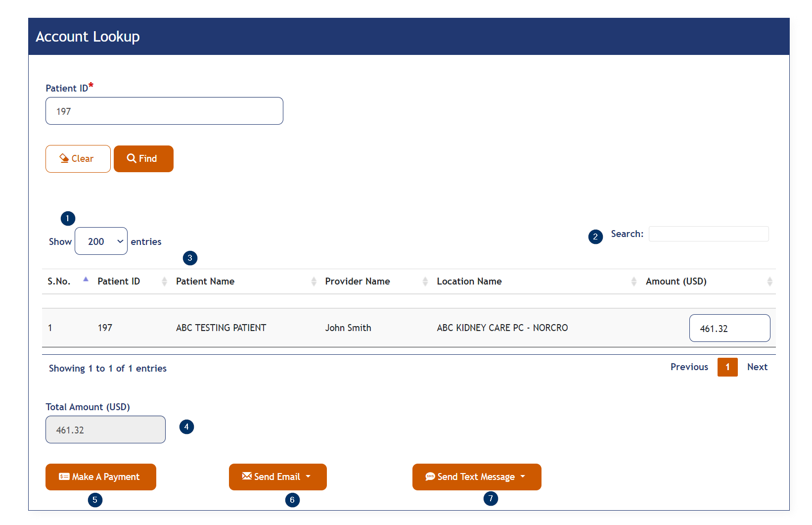This screenshot has height=525, width=812.
Task: Click inside the Search field
Action: (708, 234)
